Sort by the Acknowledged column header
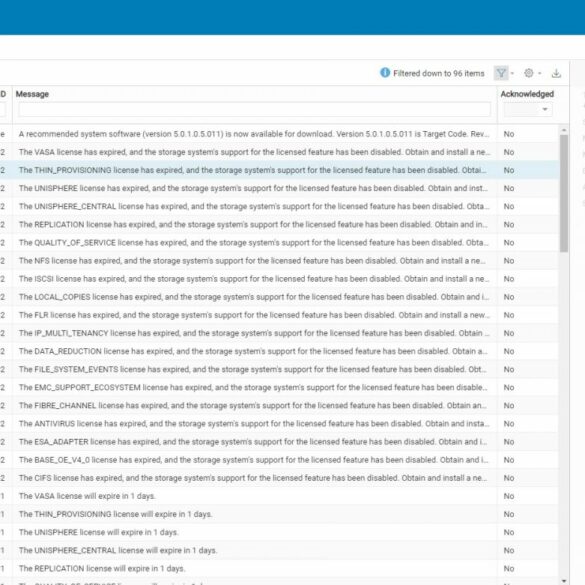 click(527, 94)
